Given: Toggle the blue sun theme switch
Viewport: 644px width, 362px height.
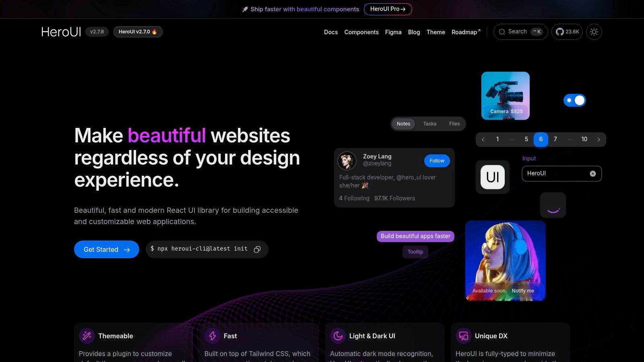Looking at the screenshot, I should click(x=574, y=100).
